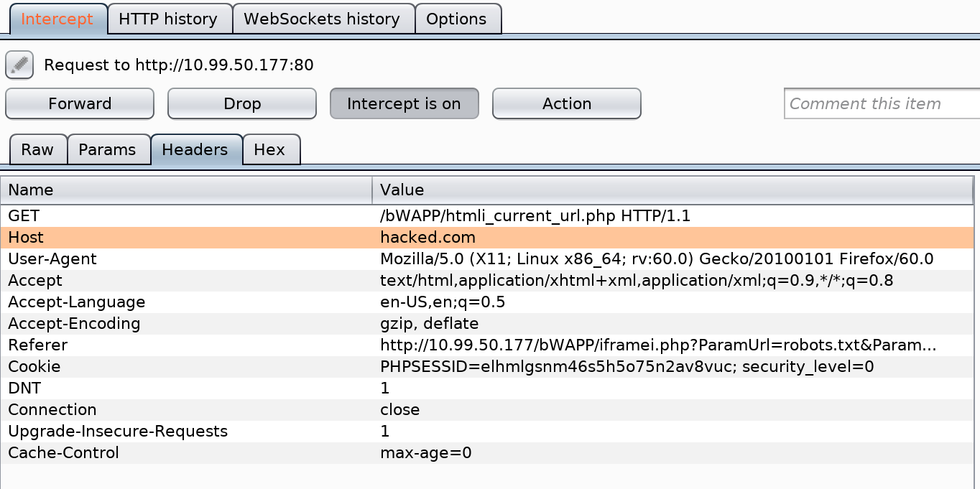Select the Accept header name cell
The height and width of the screenshot is (489, 980).
point(186,280)
